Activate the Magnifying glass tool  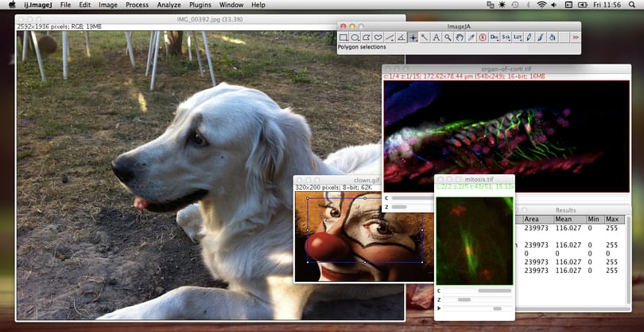448,37
